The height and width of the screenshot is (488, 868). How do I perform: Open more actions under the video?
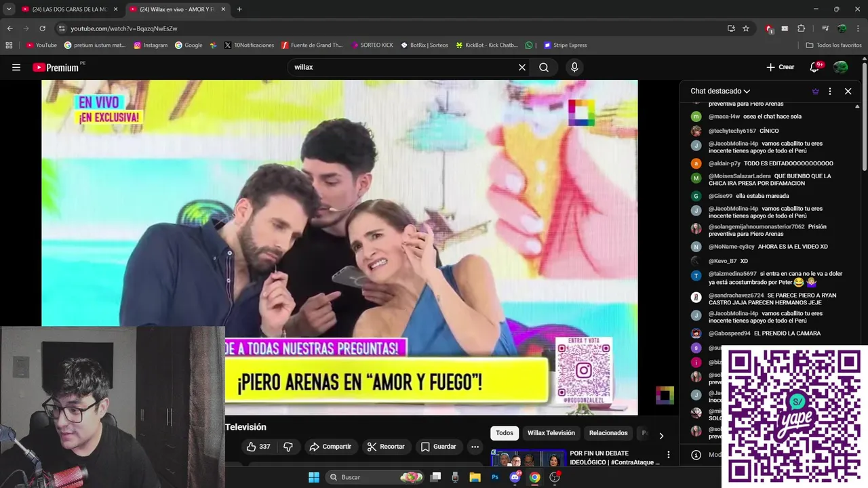pyautogui.click(x=475, y=447)
